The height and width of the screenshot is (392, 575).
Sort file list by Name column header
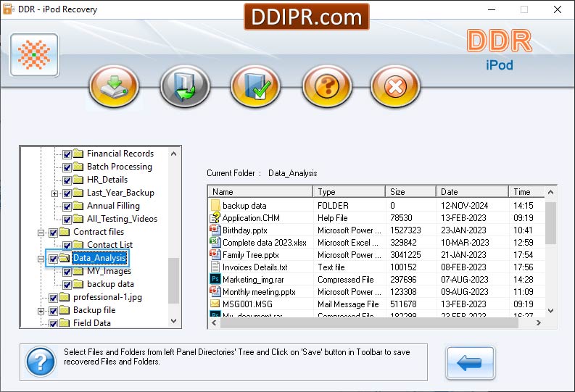[x=261, y=192]
